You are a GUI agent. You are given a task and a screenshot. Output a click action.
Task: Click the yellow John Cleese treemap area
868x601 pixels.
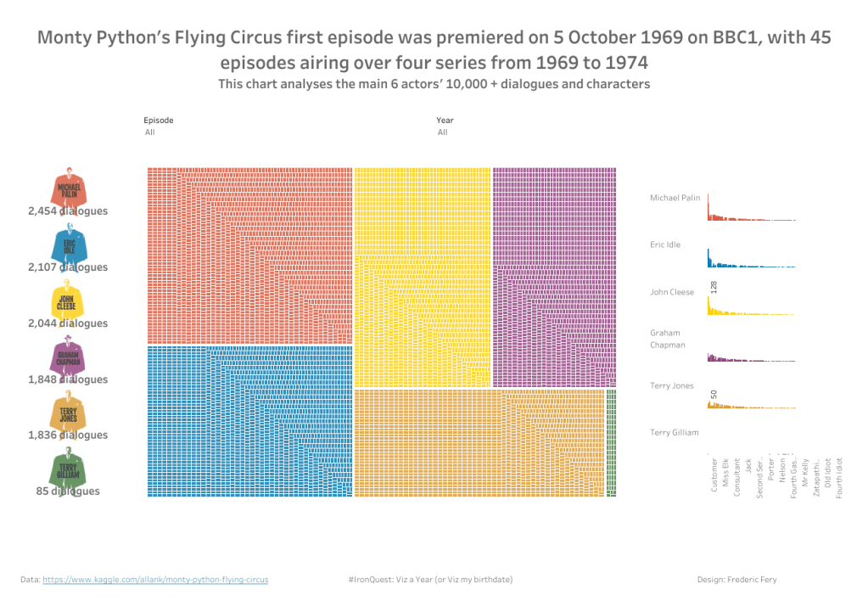click(x=423, y=276)
